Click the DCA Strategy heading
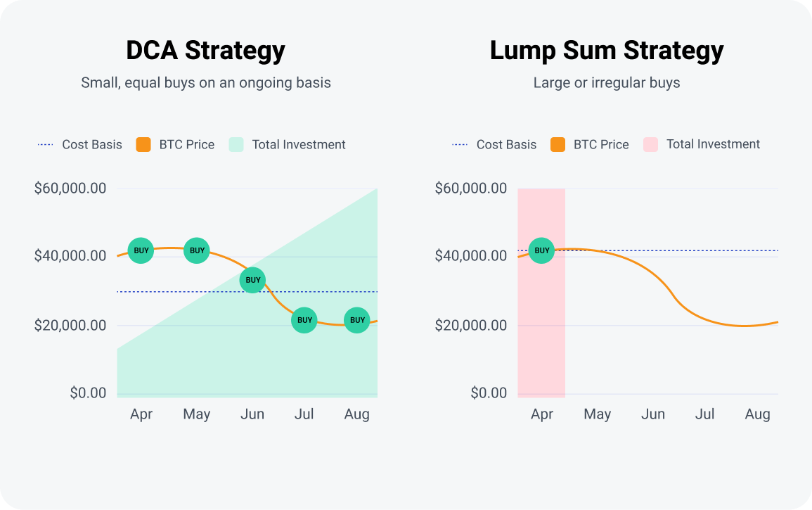 205,51
